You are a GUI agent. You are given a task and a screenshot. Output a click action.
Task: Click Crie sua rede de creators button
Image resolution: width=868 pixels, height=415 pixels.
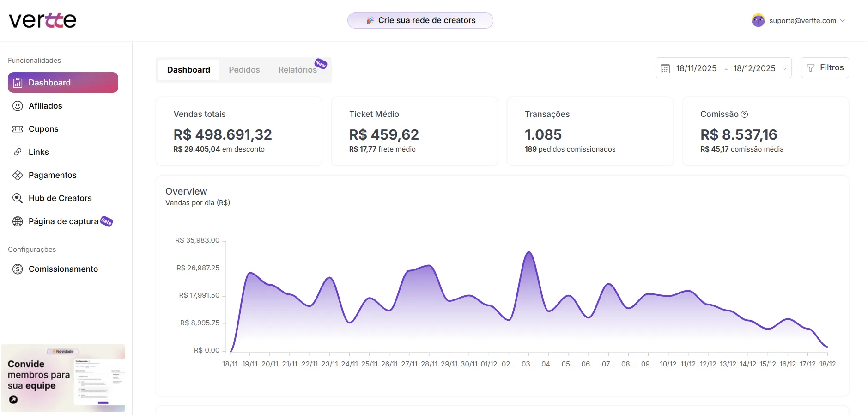[420, 20]
